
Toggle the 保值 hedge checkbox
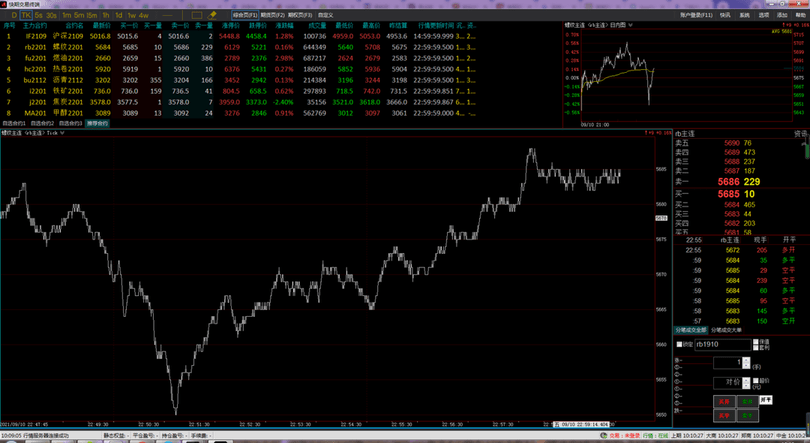tap(756, 342)
